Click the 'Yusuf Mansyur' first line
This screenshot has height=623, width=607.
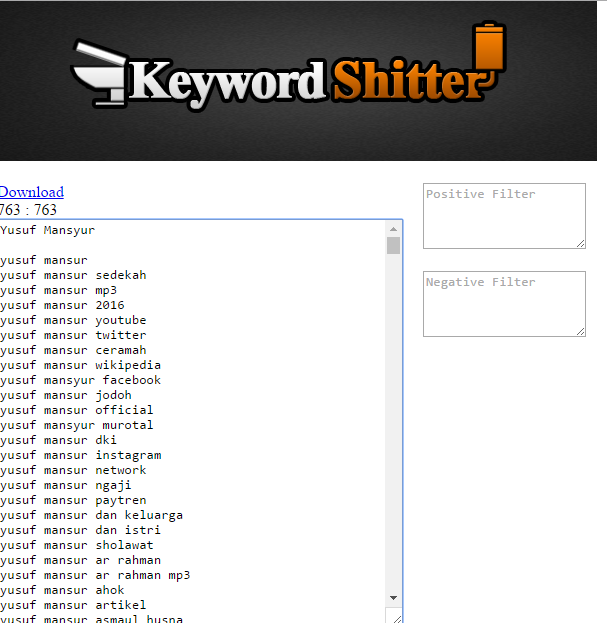pyautogui.click(x=48, y=230)
